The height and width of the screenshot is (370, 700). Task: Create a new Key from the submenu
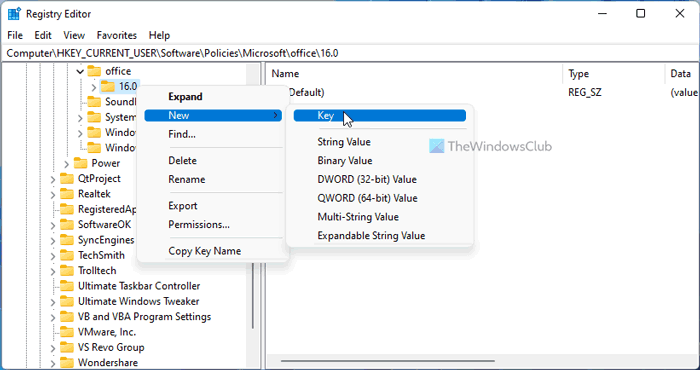coord(379,116)
